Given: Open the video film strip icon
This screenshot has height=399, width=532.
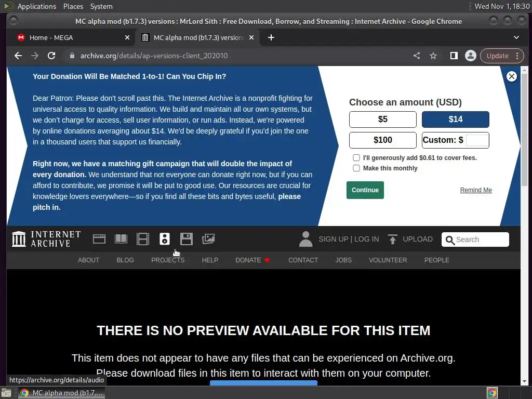Looking at the screenshot, I should pos(143,239).
